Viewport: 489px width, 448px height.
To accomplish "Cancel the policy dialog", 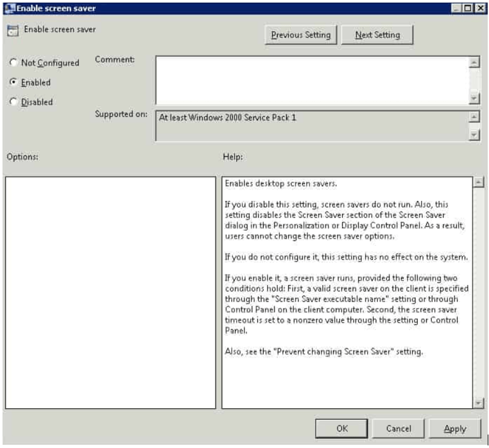I will point(399,428).
